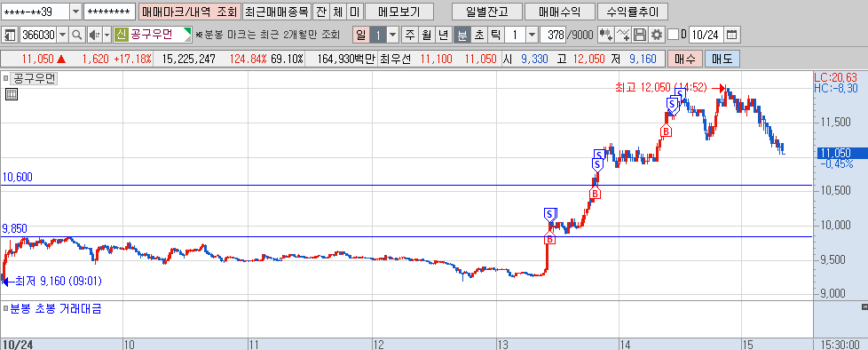Open the minute interval dropdown
The height and width of the screenshot is (350, 868).
coord(532,35)
